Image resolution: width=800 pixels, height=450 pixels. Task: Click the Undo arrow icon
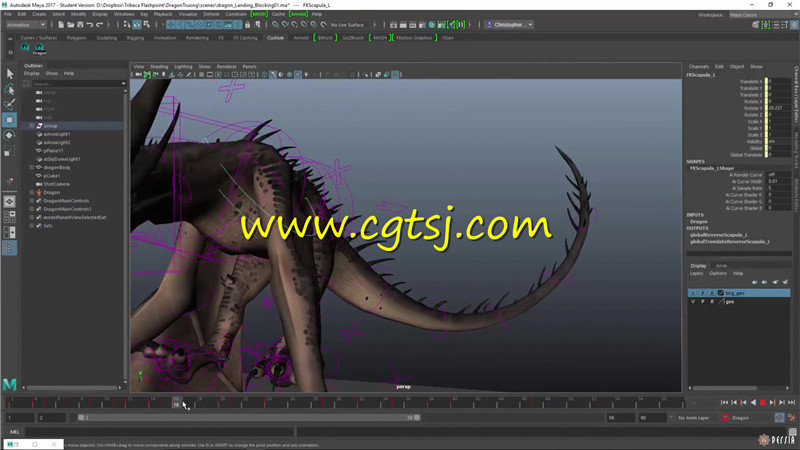coord(90,24)
